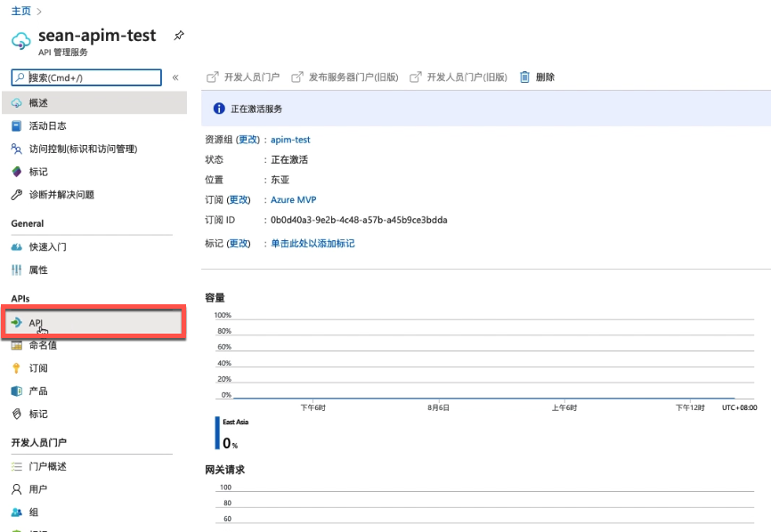Open the apim-test resource group
This screenshot has height=532, width=771.
289,139
